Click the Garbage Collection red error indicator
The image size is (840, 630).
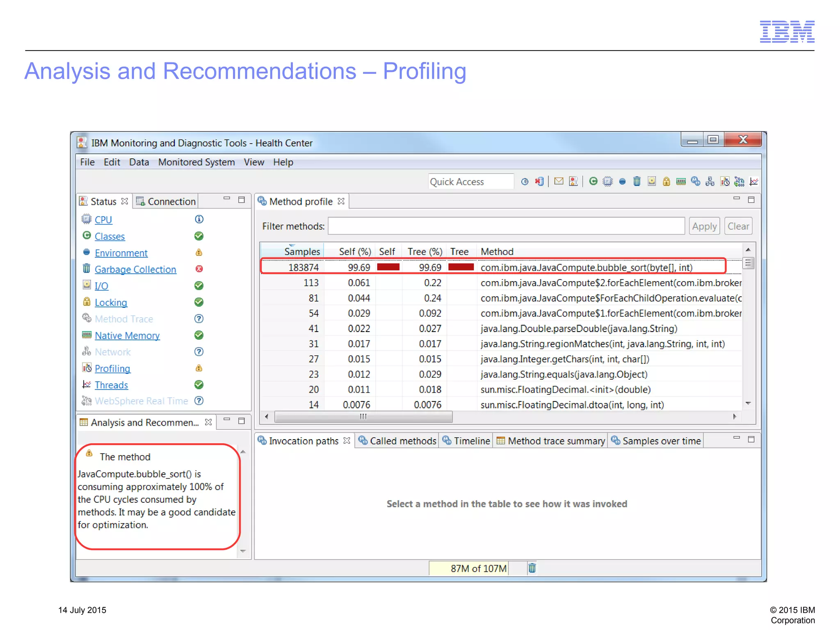coord(199,269)
